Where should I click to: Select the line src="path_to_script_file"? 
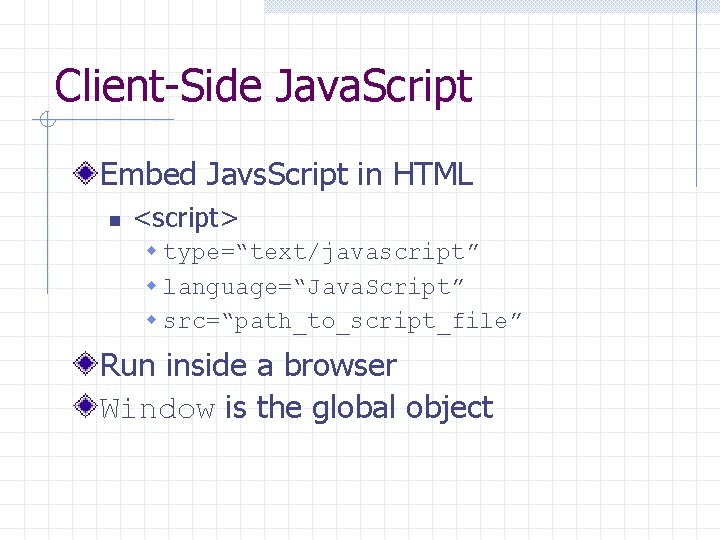coord(343,321)
